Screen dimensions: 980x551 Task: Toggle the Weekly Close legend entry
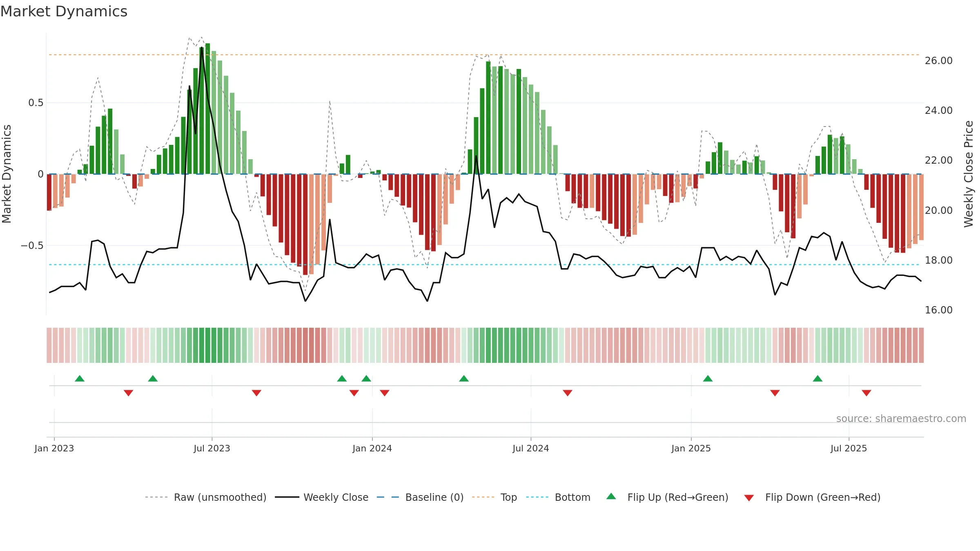pos(321,497)
